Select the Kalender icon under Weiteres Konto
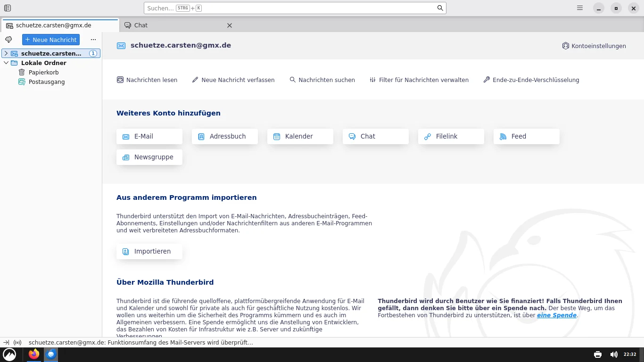The width and height of the screenshot is (644, 362). pyautogui.click(x=276, y=136)
